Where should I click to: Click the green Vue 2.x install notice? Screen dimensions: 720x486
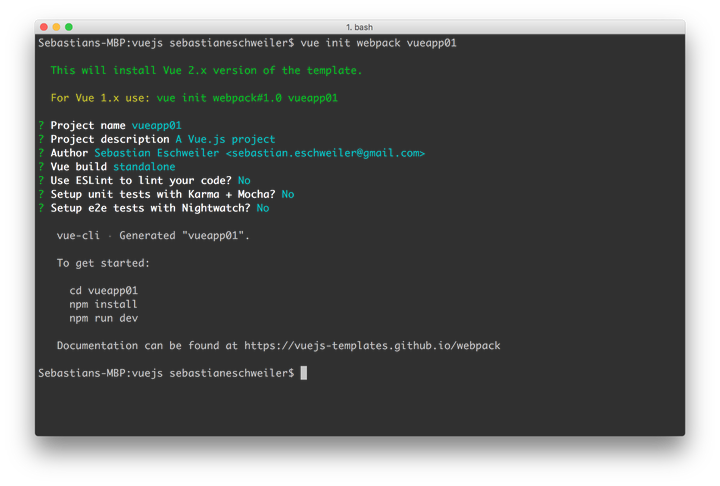[x=206, y=71]
